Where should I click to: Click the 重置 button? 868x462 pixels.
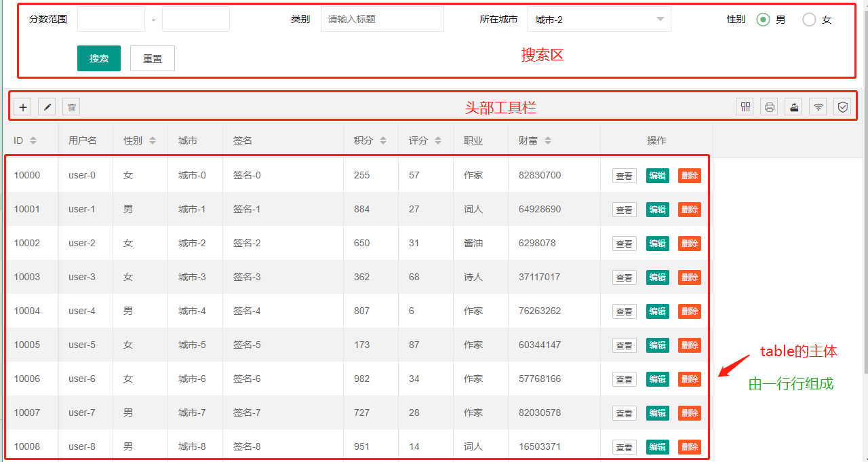click(x=153, y=58)
